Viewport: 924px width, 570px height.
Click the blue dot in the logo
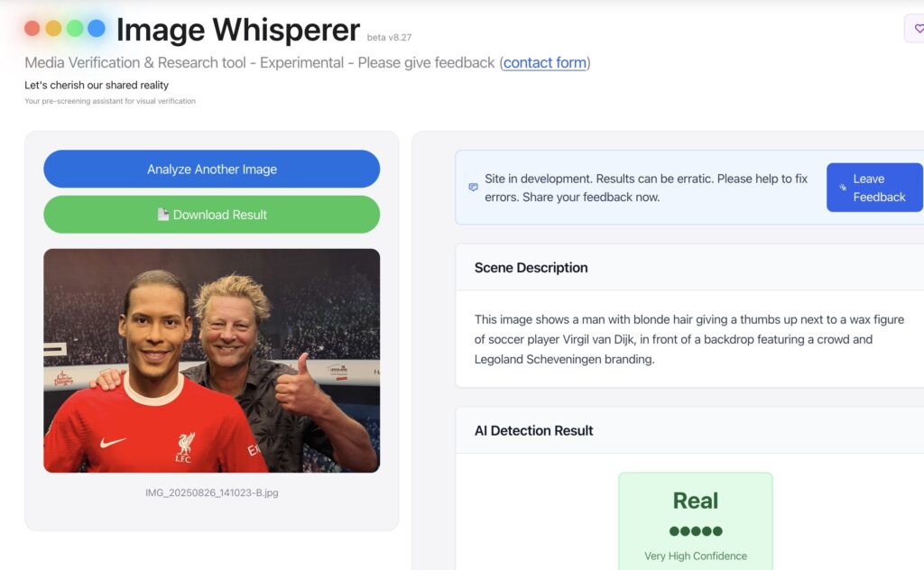pos(96,28)
